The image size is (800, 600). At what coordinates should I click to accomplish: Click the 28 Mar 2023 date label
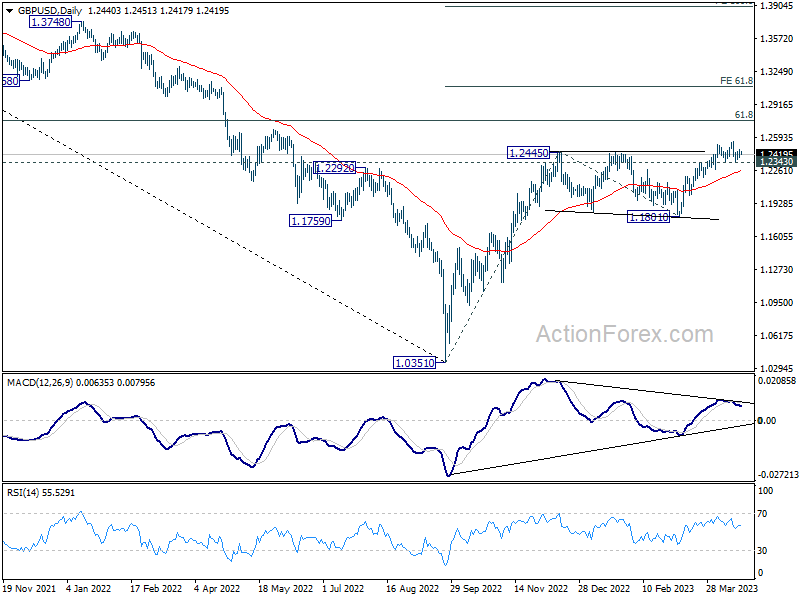pyautogui.click(x=732, y=588)
